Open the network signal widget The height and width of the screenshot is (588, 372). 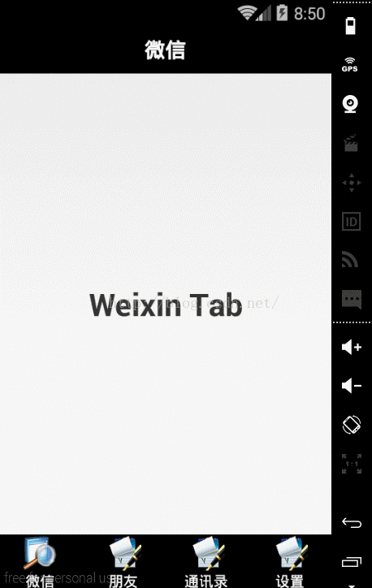click(x=350, y=260)
